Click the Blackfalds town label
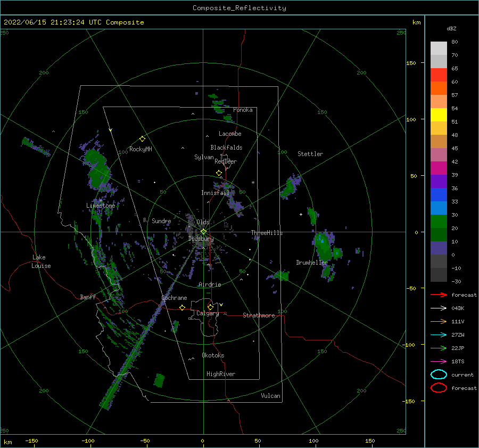Image resolution: width=479 pixels, height=448 pixels. pyautogui.click(x=226, y=148)
